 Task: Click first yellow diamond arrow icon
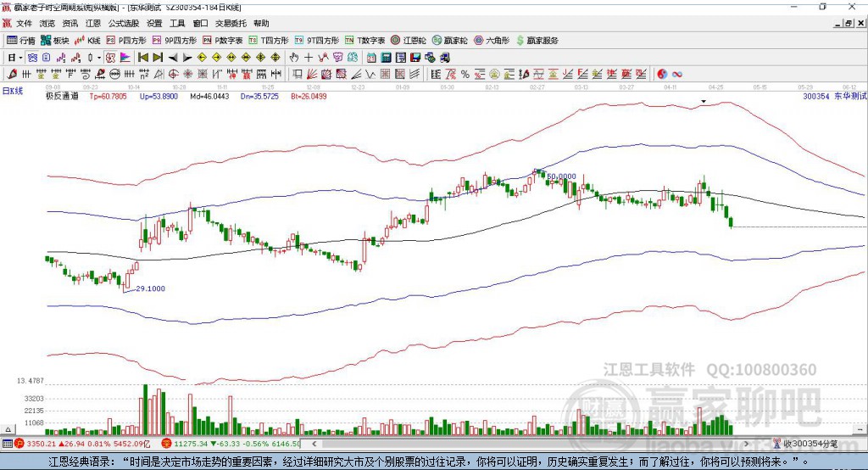click(202, 58)
